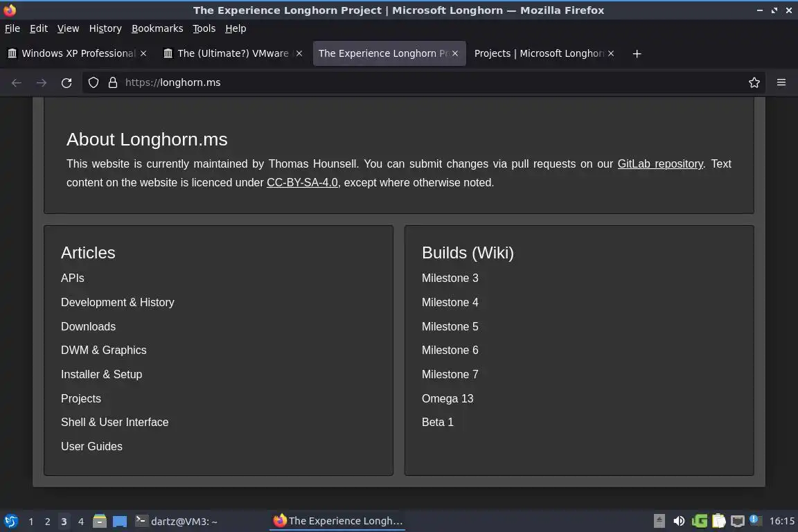Image resolution: width=798 pixels, height=532 pixels.
Task: Go to the Downloads articles link
Action: (x=89, y=326)
